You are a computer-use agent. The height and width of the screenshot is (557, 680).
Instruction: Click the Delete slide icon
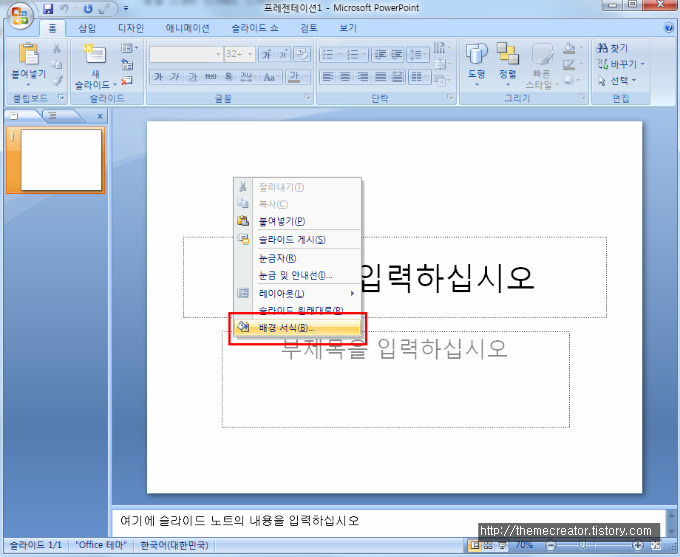coord(127,81)
